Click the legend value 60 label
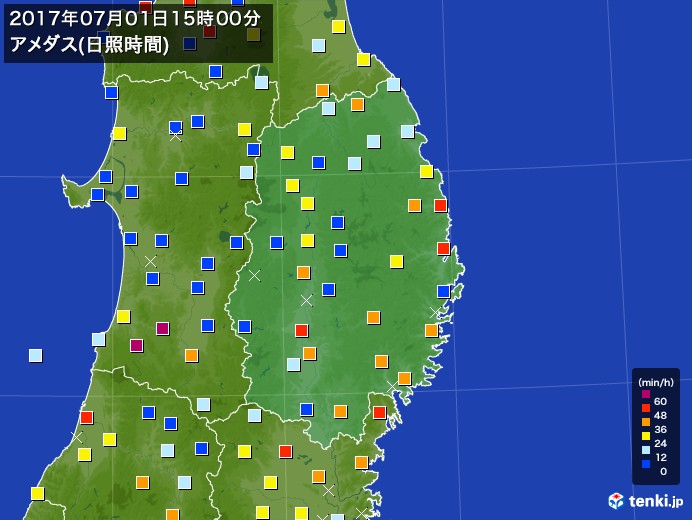 tap(660, 401)
